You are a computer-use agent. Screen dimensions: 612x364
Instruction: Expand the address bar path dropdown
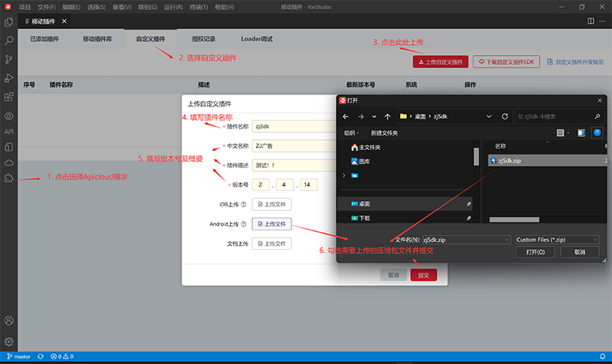point(489,116)
